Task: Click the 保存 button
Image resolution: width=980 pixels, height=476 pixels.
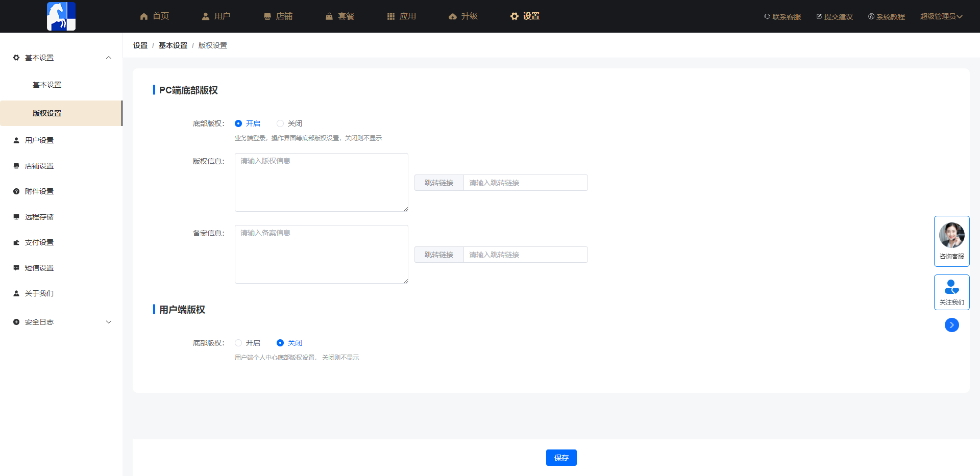Action: click(561, 458)
